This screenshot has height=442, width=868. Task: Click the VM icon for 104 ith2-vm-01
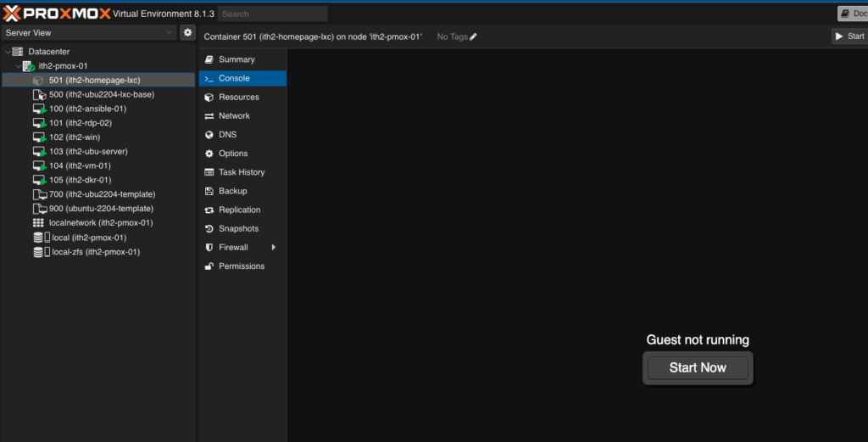[x=39, y=166]
